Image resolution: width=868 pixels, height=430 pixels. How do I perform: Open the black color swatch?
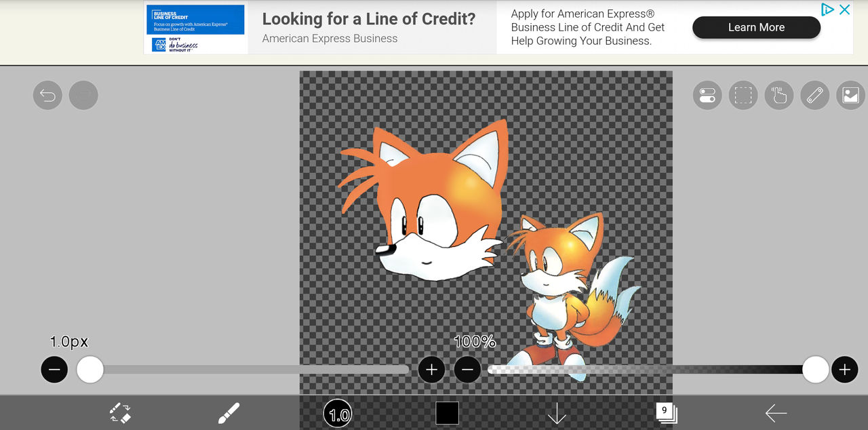point(447,412)
